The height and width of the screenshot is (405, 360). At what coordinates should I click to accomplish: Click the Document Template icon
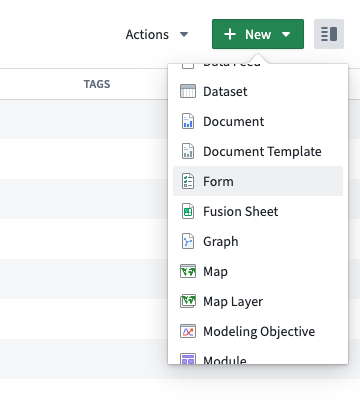[188, 151]
